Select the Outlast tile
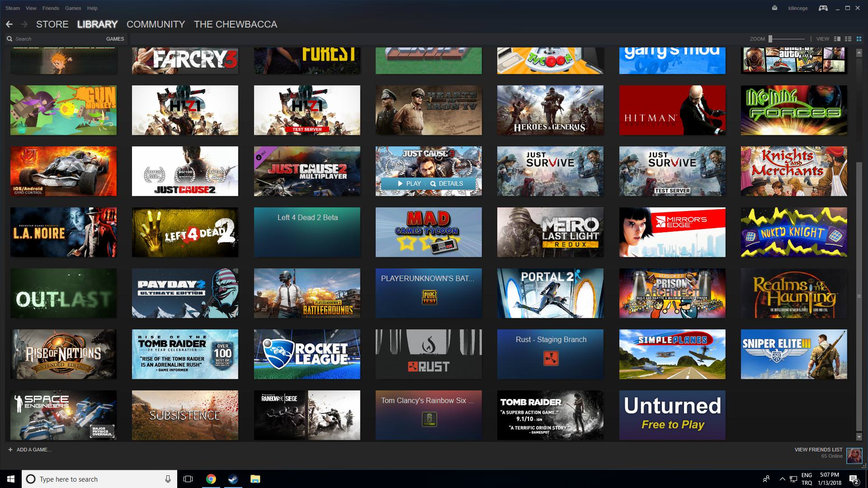Viewport: 868px width, 488px height. [x=63, y=293]
